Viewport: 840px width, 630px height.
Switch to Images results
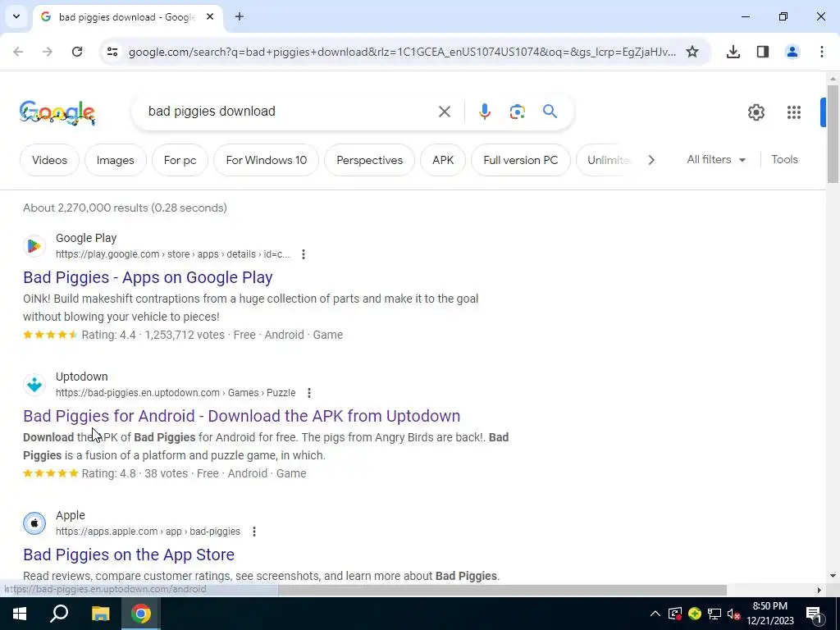pos(115,160)
